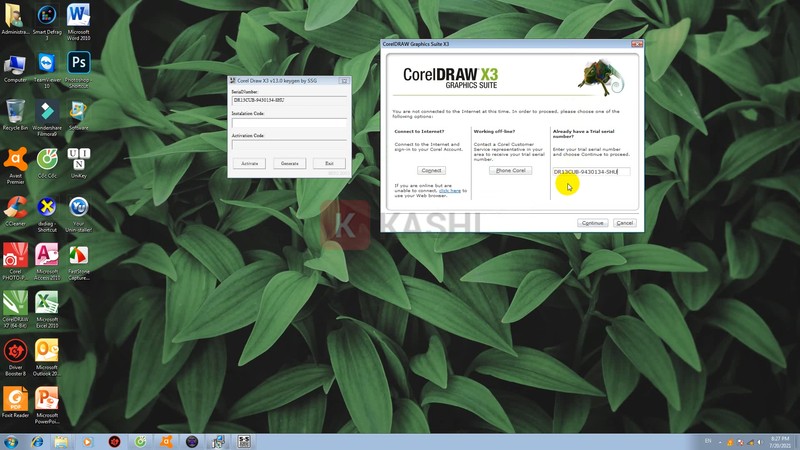Click Cancel in the CorelDRAW dialog
800x450 pixels.
pyautogui.click(x=624, y=223)
